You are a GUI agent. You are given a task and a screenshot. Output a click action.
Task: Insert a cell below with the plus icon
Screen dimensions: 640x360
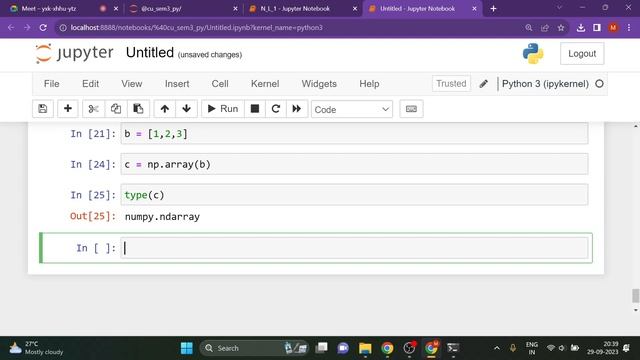point(68,109)
